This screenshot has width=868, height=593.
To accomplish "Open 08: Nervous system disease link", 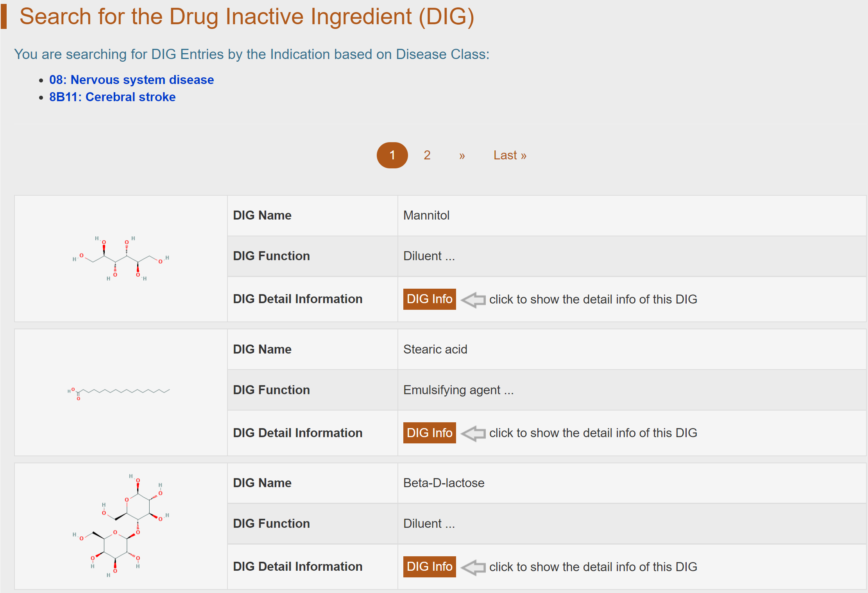I will coord(131,80).
